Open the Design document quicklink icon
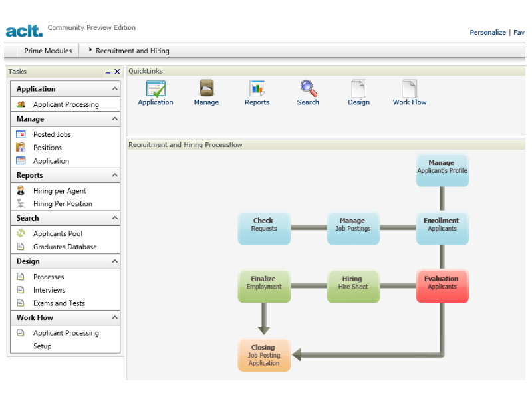Image resolution: width=532 pixels, height=399 pixels. [x=358, y=88]
